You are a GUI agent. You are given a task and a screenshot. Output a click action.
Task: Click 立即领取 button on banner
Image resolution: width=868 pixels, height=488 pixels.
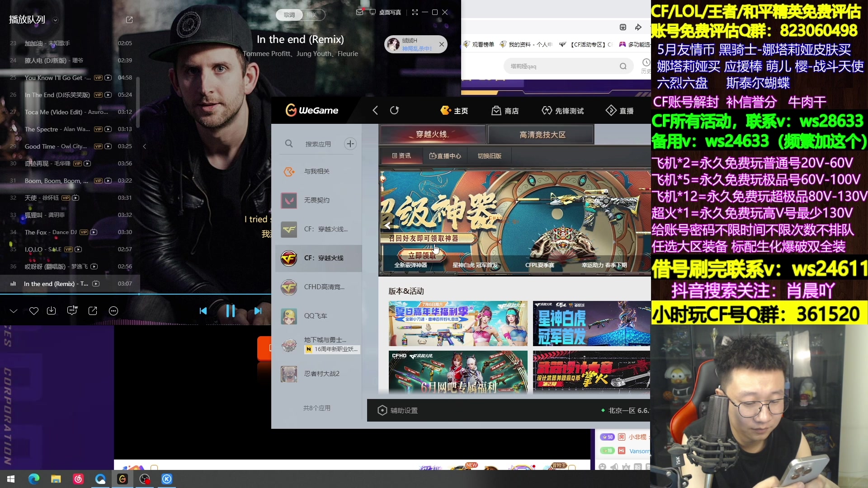pos(422,256)
